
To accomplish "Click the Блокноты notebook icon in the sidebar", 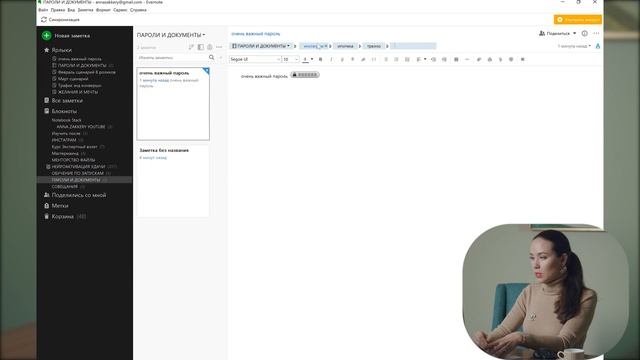I will pos(47,111).
